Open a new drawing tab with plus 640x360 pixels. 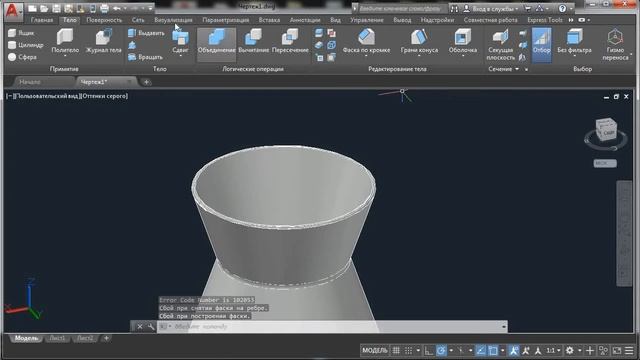point(146,82)
